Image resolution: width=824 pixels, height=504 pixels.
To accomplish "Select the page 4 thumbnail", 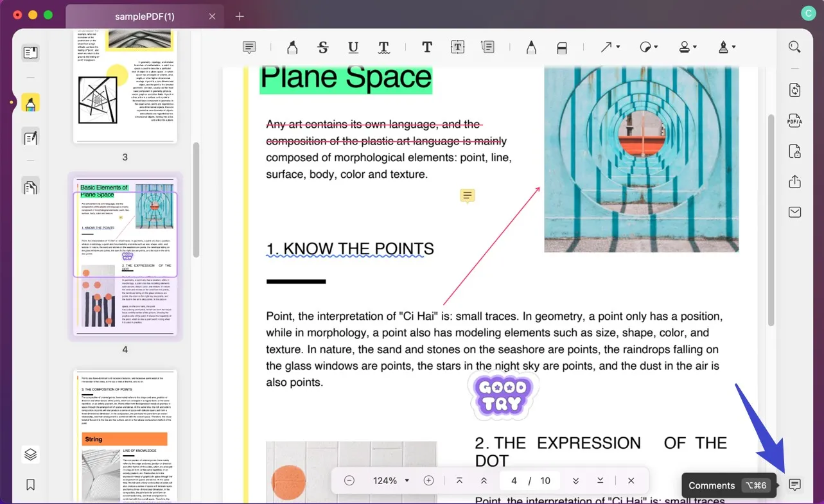I will click(125, 257).
